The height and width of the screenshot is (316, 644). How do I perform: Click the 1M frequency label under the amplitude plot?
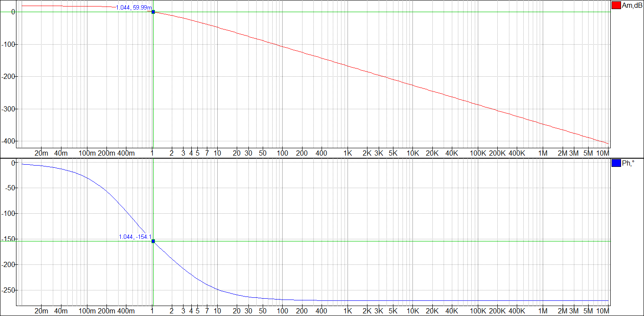[x=543, y=153]
